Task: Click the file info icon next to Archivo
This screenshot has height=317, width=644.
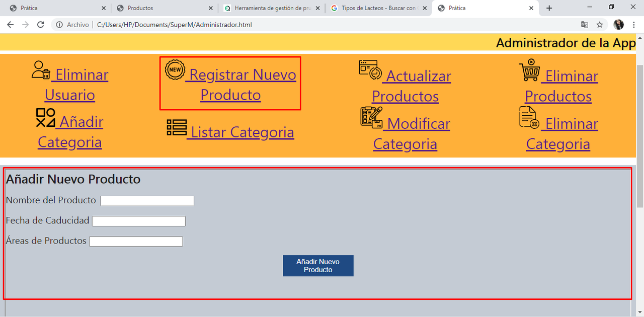Action: tap(59, 25)
